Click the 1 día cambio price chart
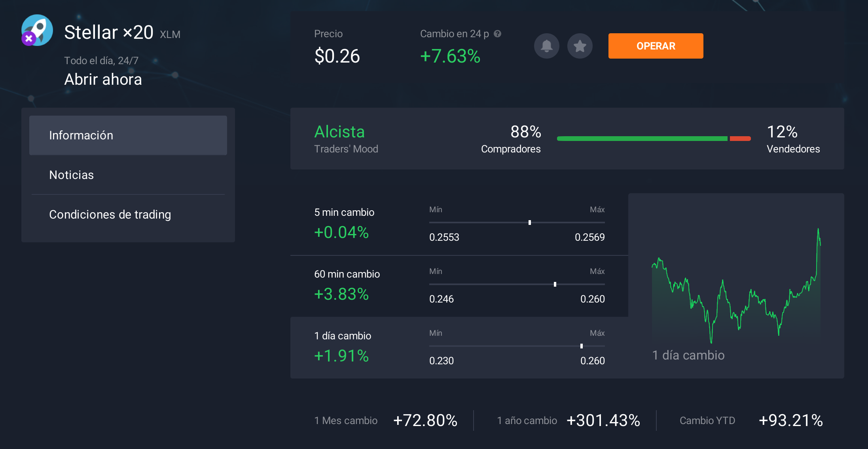Image resolution: width=868 pixels, height=449 pixels. pos(736,285)
